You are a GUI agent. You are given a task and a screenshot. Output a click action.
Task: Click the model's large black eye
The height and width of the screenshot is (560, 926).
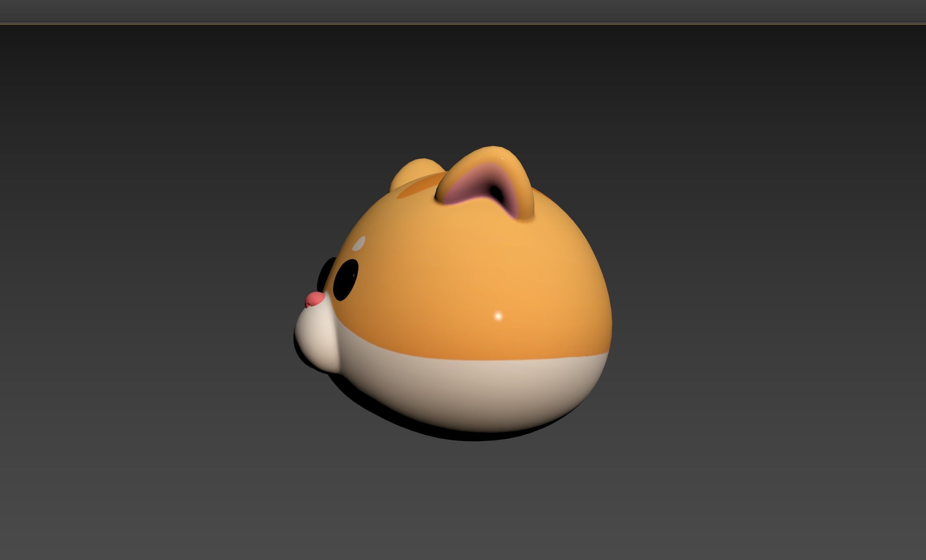click(346, 280)
